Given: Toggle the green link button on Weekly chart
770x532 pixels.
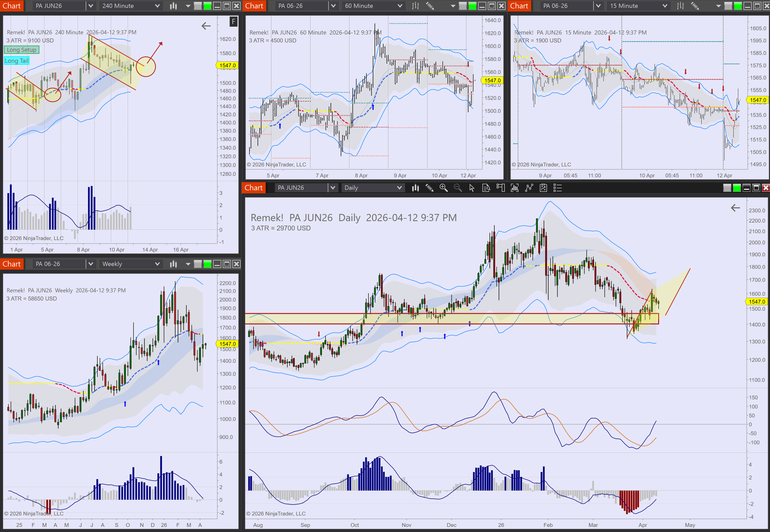Looking at the screenshot, I should coord(208,264).
